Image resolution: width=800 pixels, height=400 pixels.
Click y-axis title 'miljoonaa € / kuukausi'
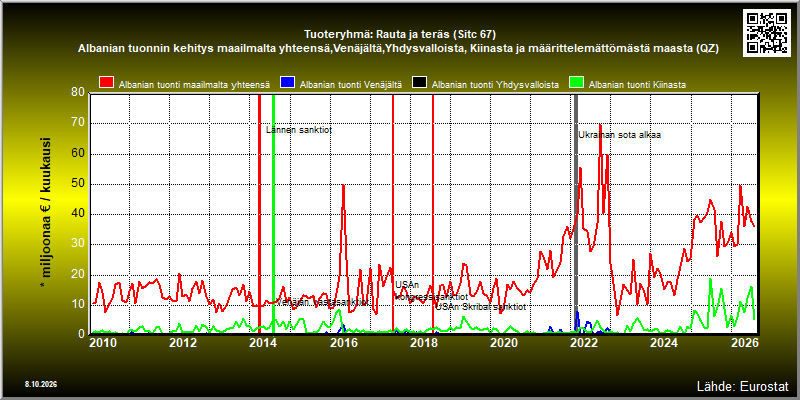(x=46, y=209)
